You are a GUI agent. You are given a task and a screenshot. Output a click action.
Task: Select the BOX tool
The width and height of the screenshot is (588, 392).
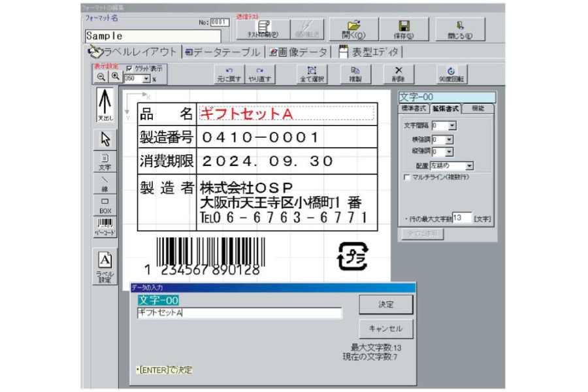point(105,205)
